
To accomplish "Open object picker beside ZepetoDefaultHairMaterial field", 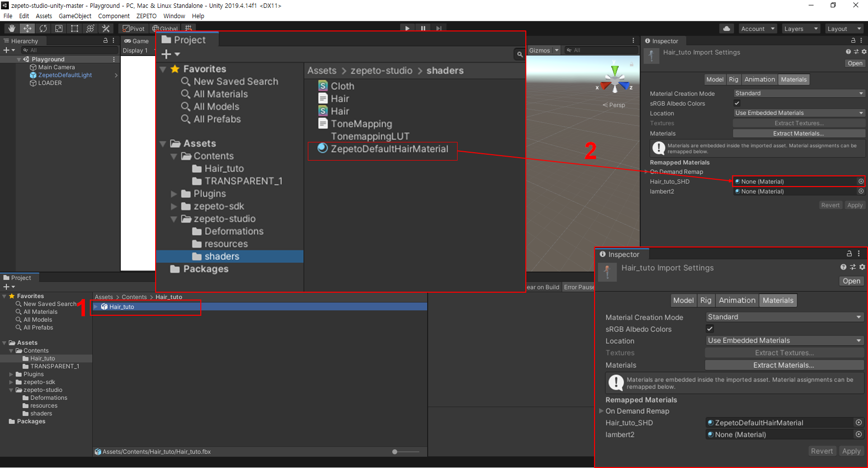I will click(x=859, y=422).
